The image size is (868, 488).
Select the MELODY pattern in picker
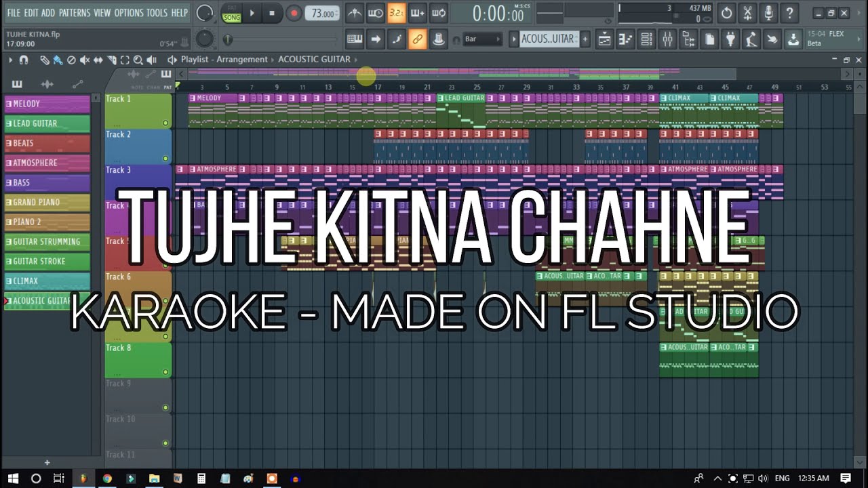[x=47, y=104]
